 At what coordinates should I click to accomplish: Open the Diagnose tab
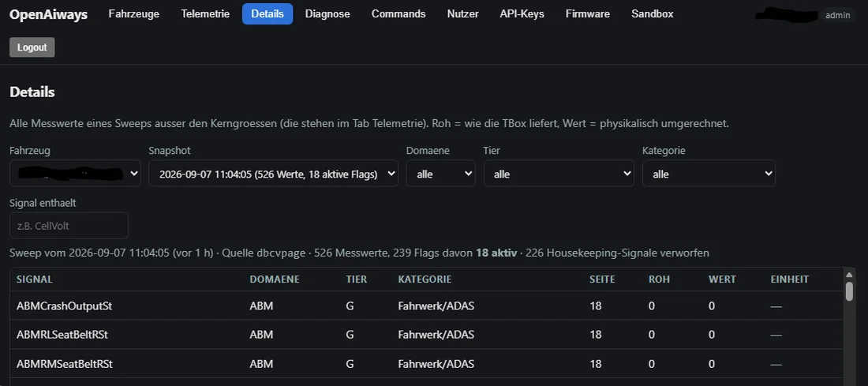(327, 14)
